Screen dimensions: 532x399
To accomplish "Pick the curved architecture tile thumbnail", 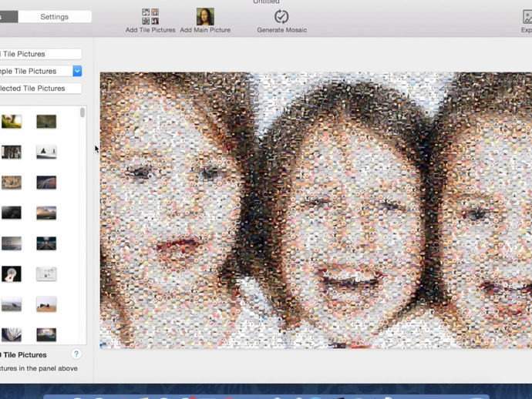I will coord(12,334).
